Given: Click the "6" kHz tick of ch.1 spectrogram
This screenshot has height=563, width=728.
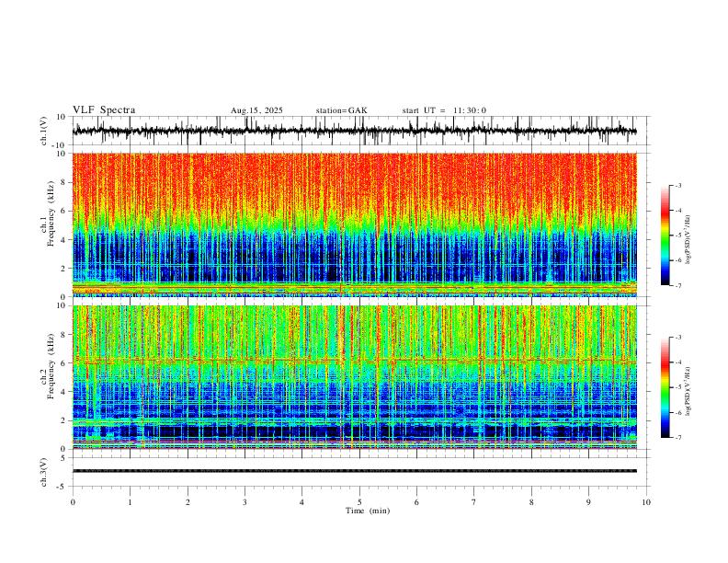Looking at the screenshot, I should point(64,211).
